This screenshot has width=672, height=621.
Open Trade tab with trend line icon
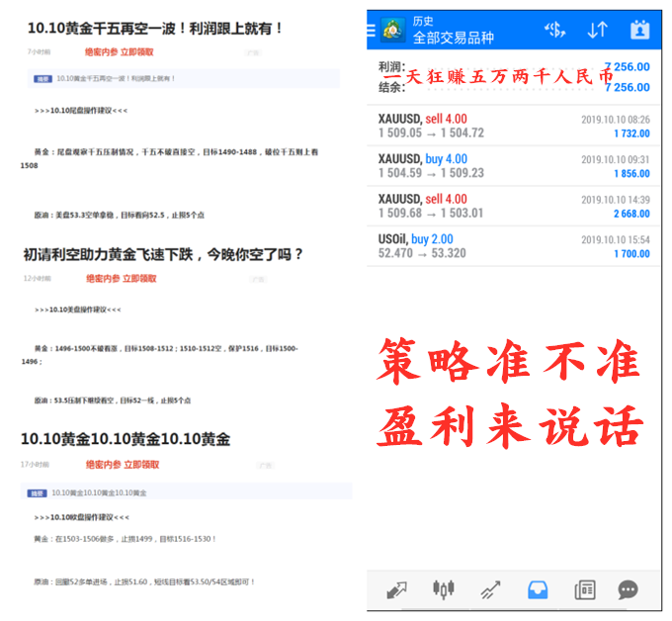point(490,590)
